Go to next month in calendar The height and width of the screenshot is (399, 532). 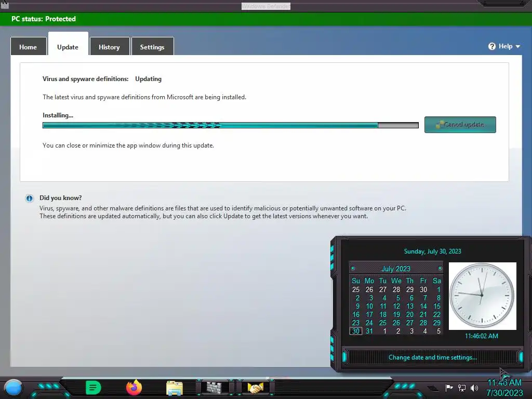(440, 269)
